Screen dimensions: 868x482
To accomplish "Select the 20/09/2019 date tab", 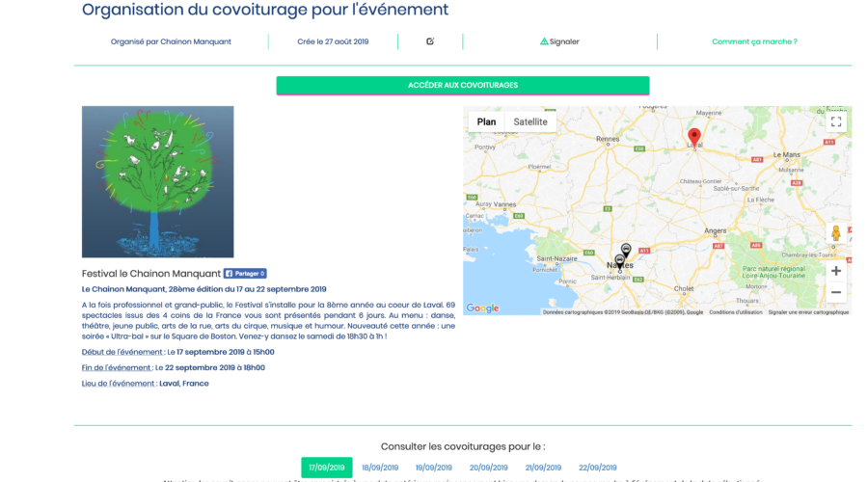I will tap(488, 468).
